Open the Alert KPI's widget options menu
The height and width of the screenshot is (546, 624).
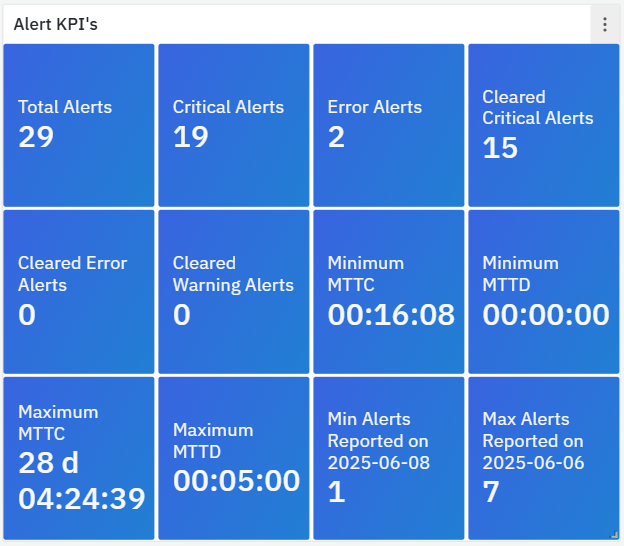[x=605, y=24]
